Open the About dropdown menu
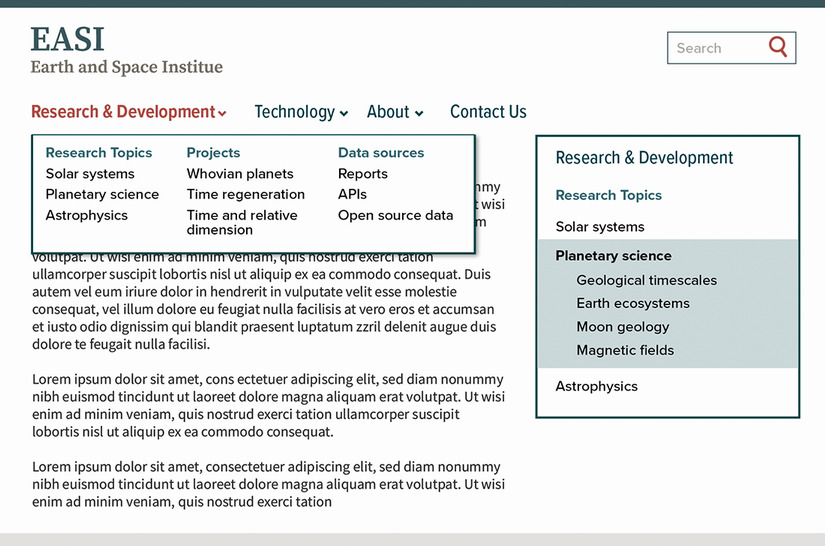The width and height of the screenshot is (825, 546). pos(394,112)
